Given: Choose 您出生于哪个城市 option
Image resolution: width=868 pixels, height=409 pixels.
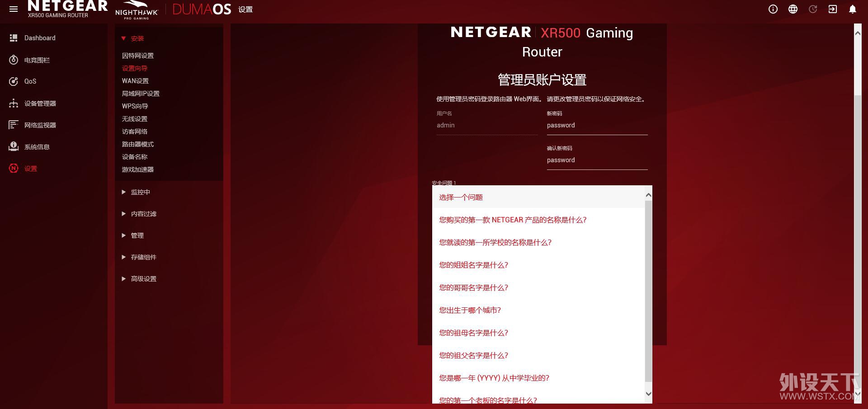Looking at the screenshot, I should 538,310.
